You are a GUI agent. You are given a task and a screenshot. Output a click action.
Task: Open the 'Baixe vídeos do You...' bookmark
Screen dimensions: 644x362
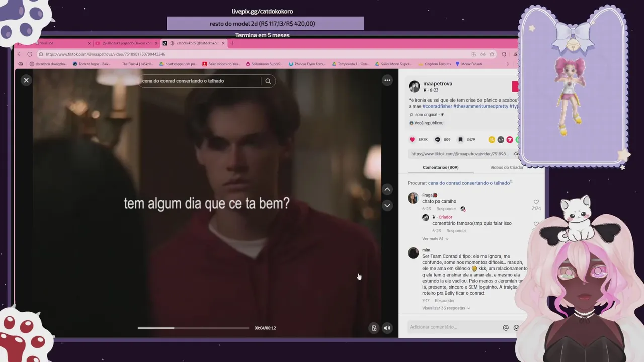(222, 64)
